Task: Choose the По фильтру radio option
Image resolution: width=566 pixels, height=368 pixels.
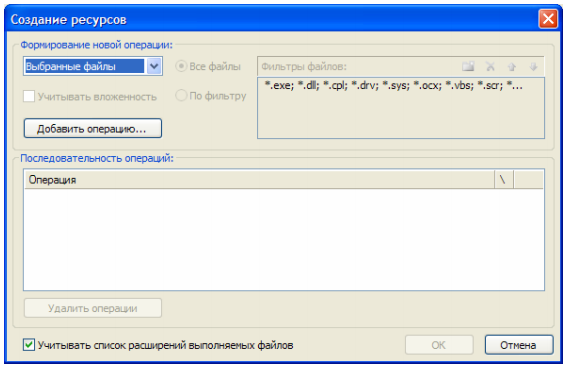Action: click(181, 95)
